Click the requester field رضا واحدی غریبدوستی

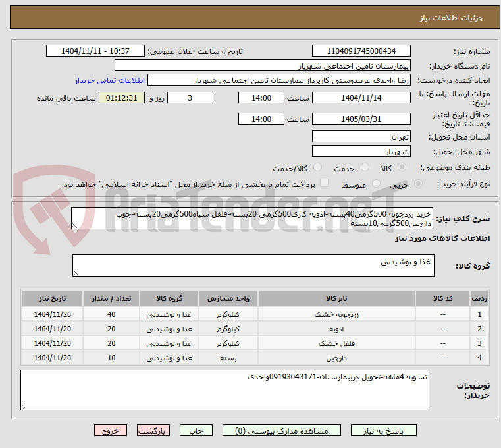click(x=278, y=80)
